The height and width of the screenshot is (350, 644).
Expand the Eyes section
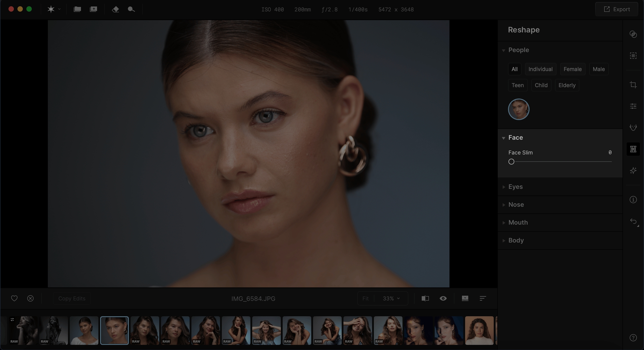pyautogui.click(x=515, y=187)
